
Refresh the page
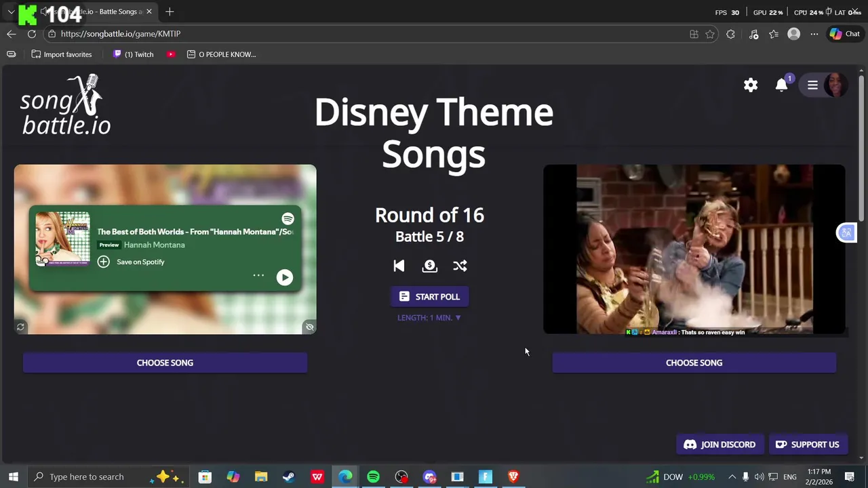tap(32, 34)
